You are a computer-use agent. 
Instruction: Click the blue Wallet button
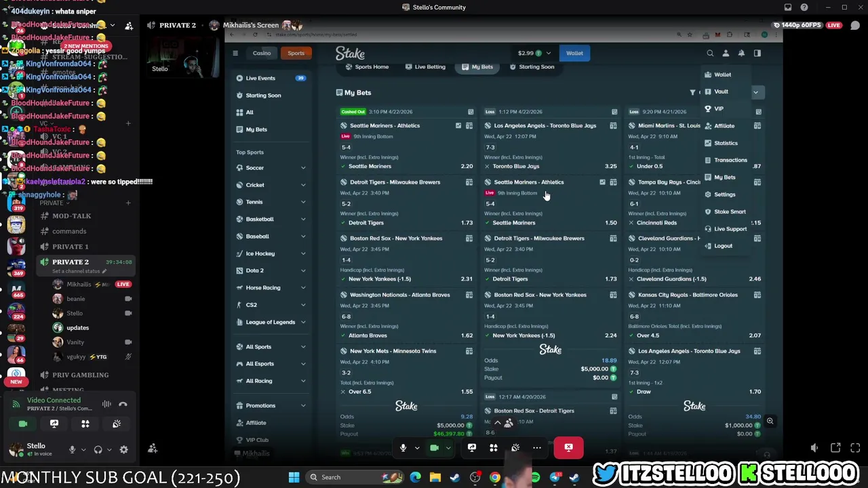point(574,53)
